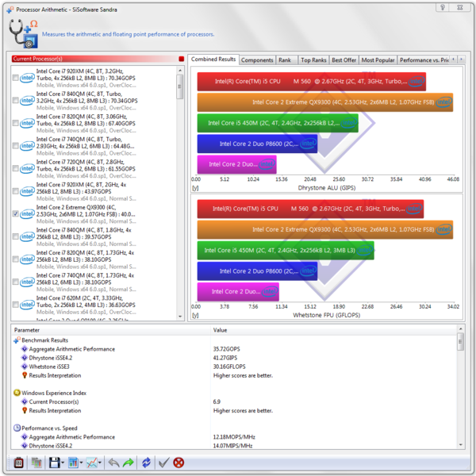Click the bar chart view icon
The width and height of the screenshot is (476, 476).
[73, 463]
